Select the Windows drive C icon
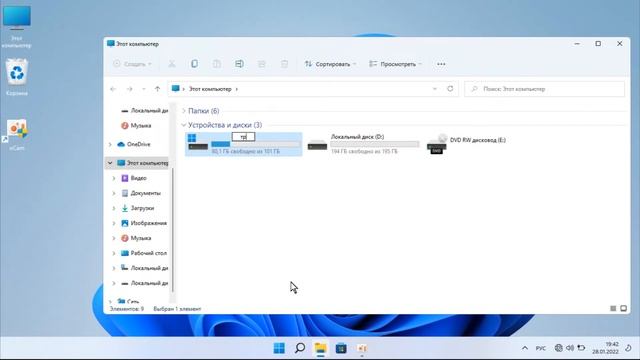Image resolution: width=640 pixels, height=360 pixels. tap(198, 143)
